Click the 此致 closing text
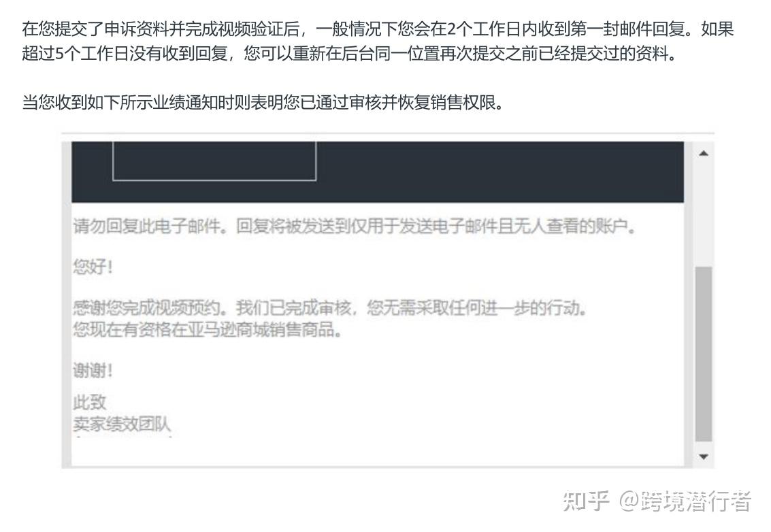Image resolution: width=771 pixels, height=532 pixels. click(90, 402)
